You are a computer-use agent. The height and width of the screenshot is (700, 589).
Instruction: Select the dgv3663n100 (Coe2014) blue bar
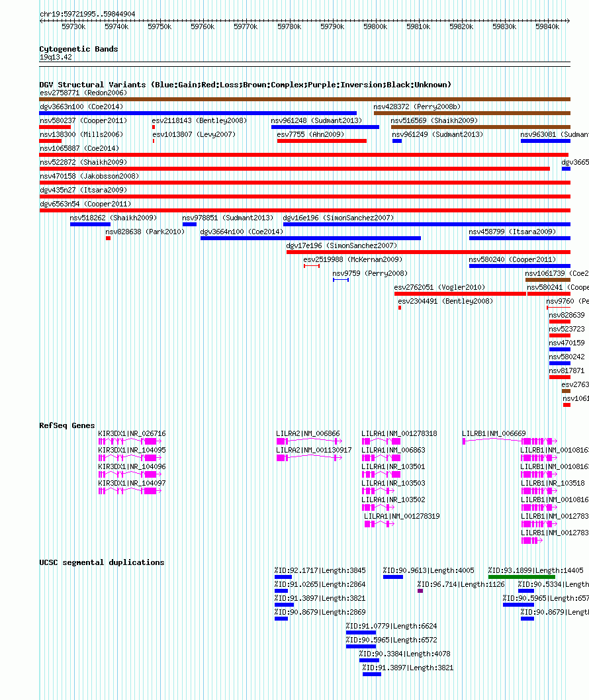coord(198,113)
